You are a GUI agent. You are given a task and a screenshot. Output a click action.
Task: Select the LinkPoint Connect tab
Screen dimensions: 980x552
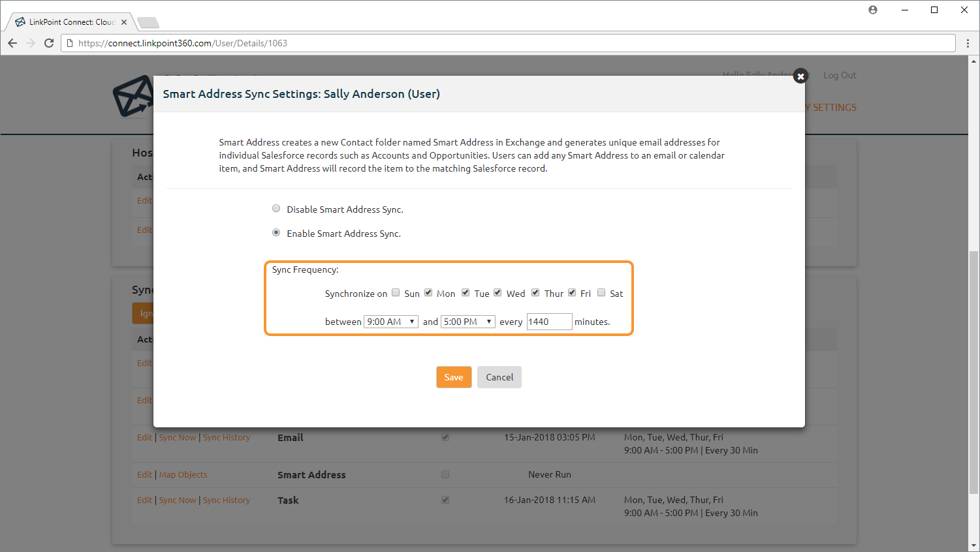point(71,22)
